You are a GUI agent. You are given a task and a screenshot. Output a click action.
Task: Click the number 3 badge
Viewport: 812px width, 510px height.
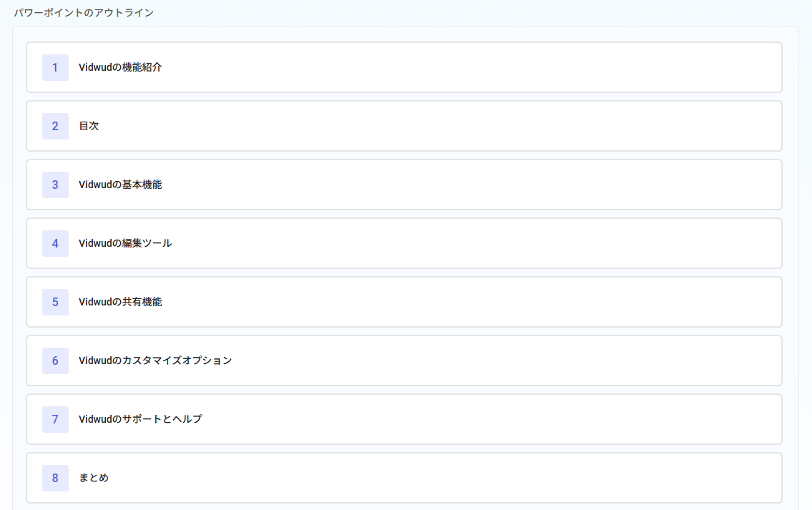tap(55, 185)
